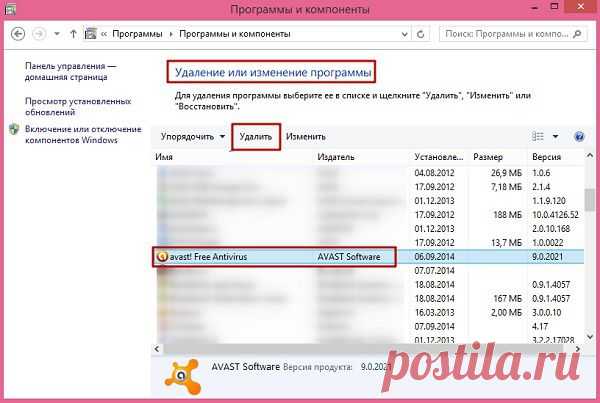Image resolution: width=600 pixels, height=403 pixels.
Task: Click version '10.0.4126.52' cell
Action: coord(556,215)
